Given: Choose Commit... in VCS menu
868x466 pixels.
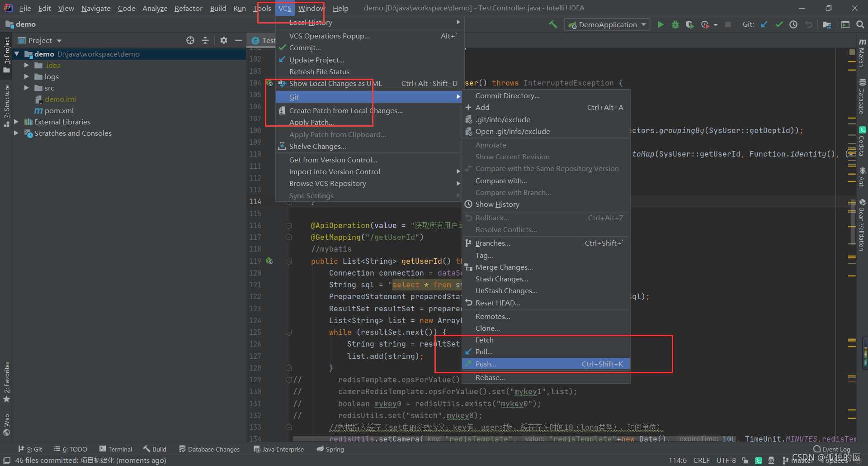Looking at the screenshot, I should [370, 48].
